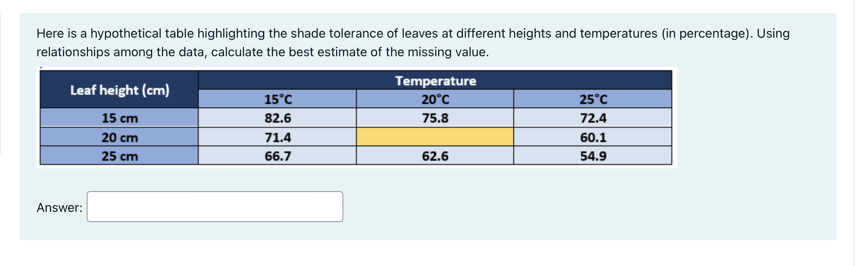
Task: Click the Temperature header cell
Action: (434, 81)
